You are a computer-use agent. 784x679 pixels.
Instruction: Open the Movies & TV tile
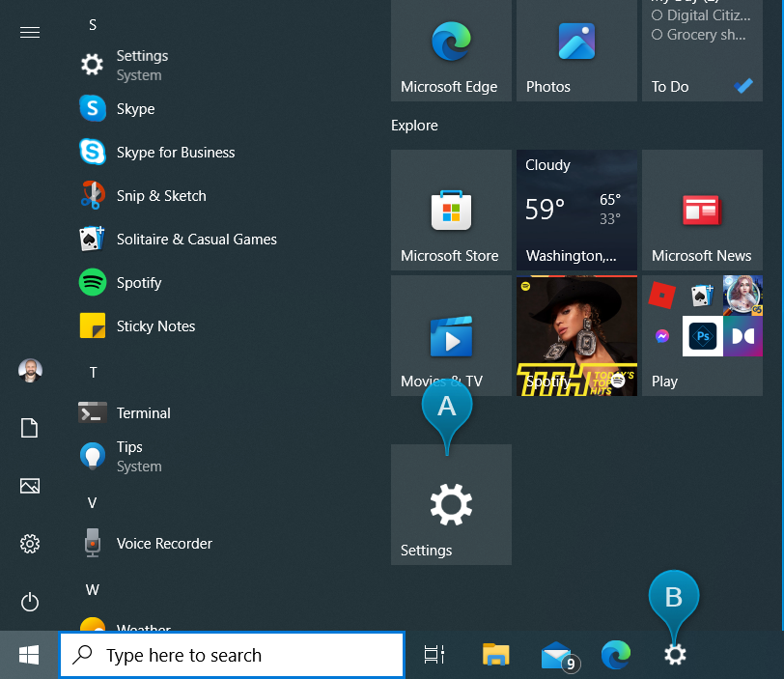[x=451, y=335]
